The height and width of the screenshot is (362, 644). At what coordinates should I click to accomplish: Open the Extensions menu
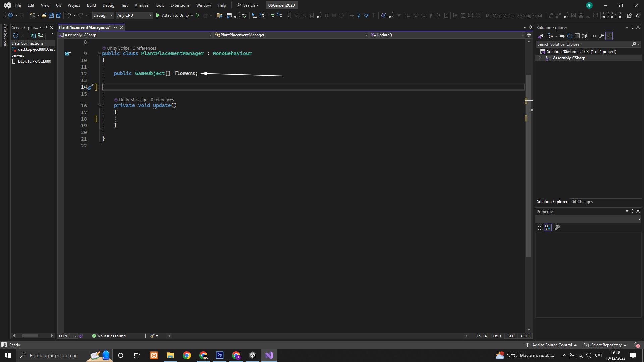(x=180, y=5)
